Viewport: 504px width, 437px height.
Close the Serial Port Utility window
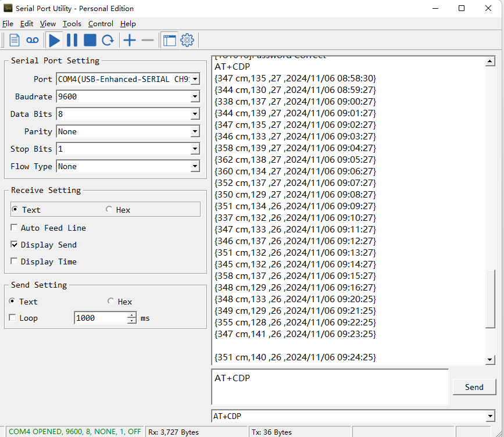488,8
